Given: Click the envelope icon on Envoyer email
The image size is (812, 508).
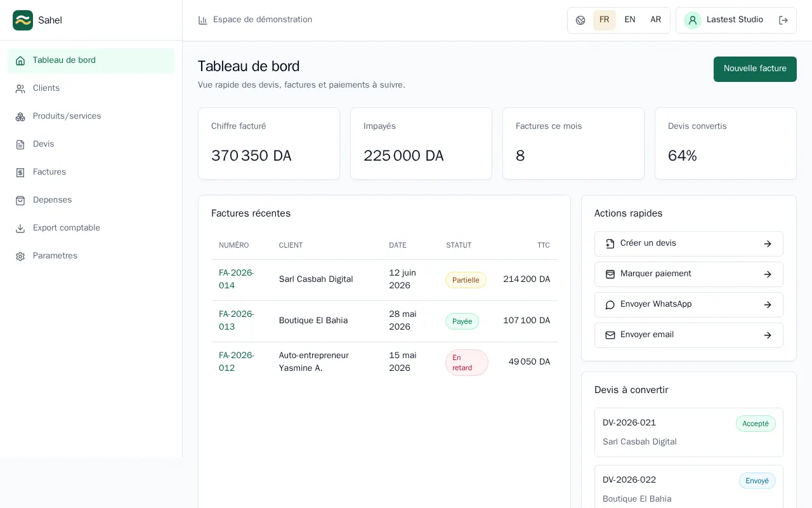Looking at the screenshot, I should [610, 335].
